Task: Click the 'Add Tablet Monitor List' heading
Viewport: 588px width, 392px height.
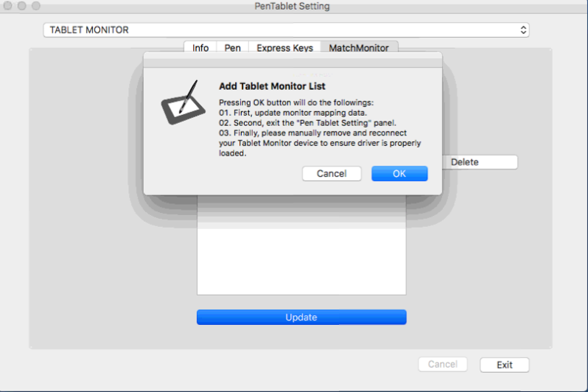Action: click(272, 86)
